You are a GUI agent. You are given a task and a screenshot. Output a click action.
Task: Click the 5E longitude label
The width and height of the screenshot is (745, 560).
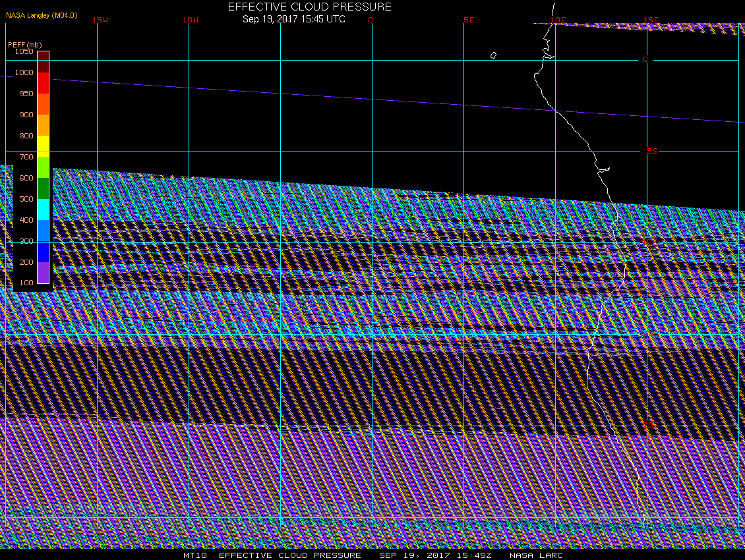pyautogui.click(x=469, y=20)
